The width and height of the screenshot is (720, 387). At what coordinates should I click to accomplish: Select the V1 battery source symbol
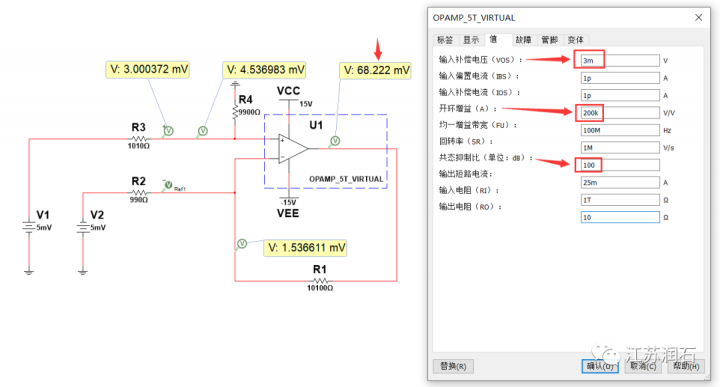28,227
